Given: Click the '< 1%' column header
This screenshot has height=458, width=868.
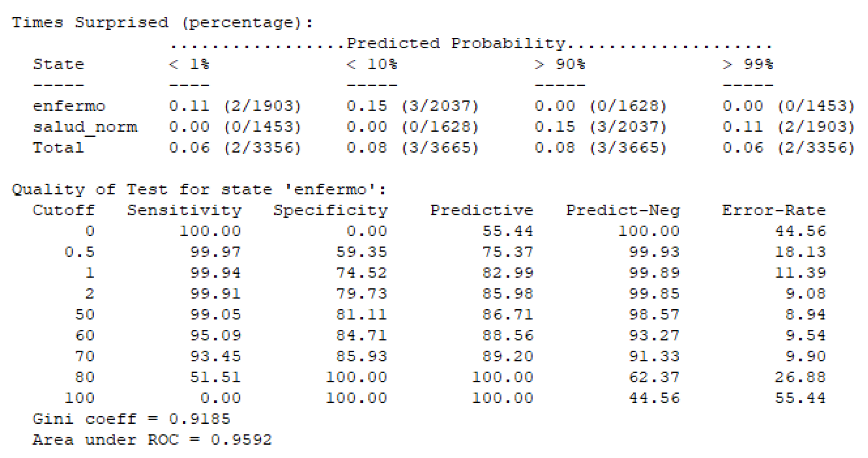Looking at the screenshot, I should tap(189, 65).
